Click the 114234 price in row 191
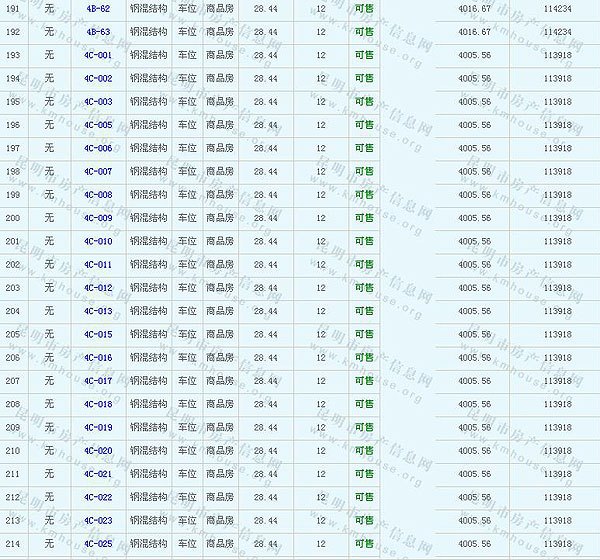Screen dimensions: 600x560 [557, 8]
